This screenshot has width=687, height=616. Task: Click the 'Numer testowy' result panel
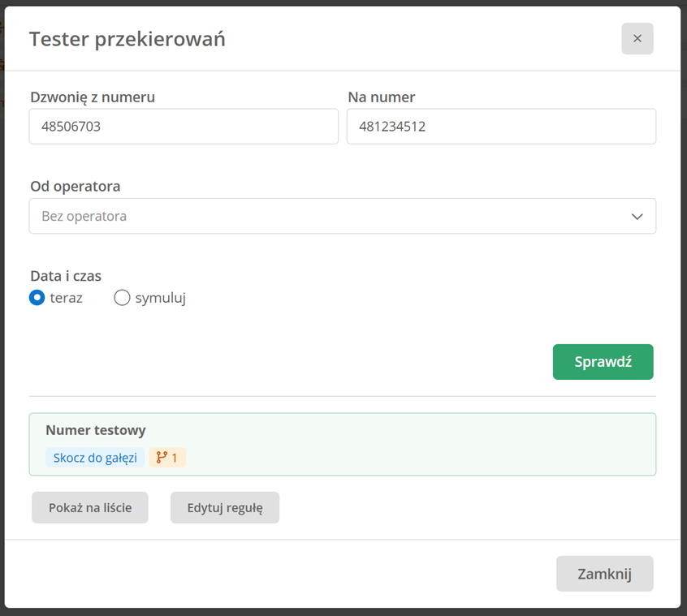click(343, 444)
